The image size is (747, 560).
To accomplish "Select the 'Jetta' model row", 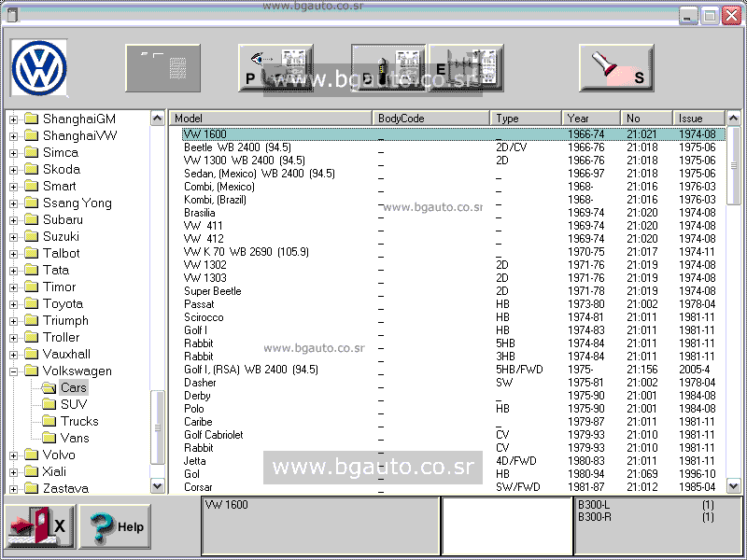I will point(454,461).
